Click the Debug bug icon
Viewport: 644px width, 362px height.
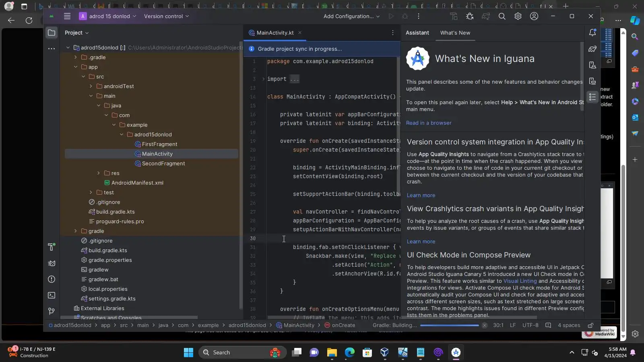[405, 16]
